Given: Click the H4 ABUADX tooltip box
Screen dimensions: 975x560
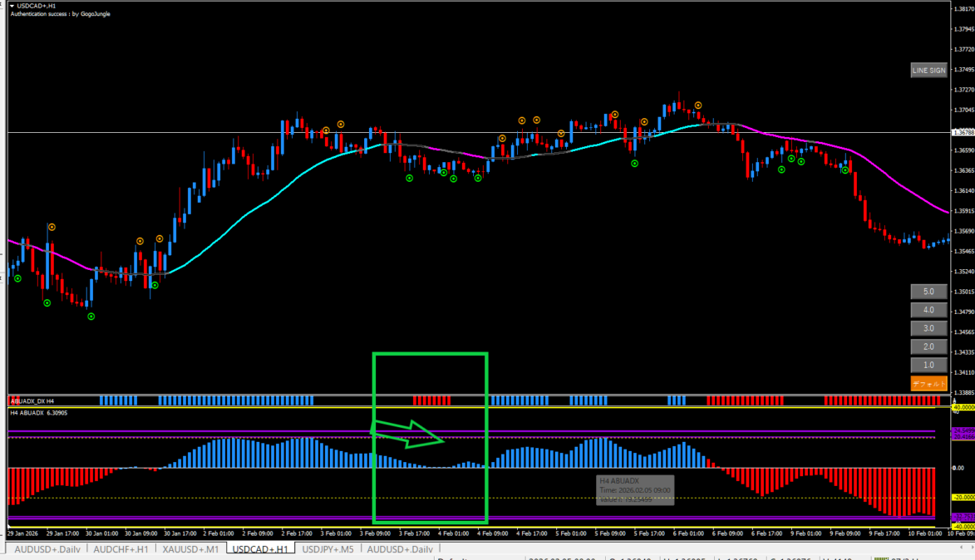Looking at the screenshot, I should pyautogui.click(x=634, y=490).
